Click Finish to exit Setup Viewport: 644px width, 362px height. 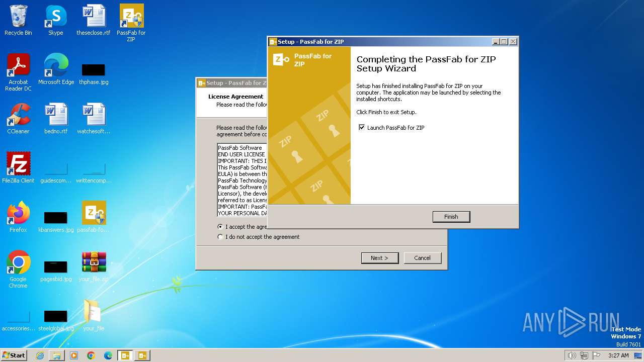[x=451, y=217]
